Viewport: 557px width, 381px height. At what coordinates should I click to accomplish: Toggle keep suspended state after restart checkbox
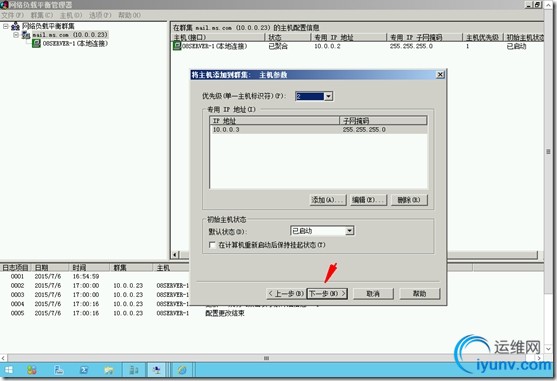coord(212,245)
